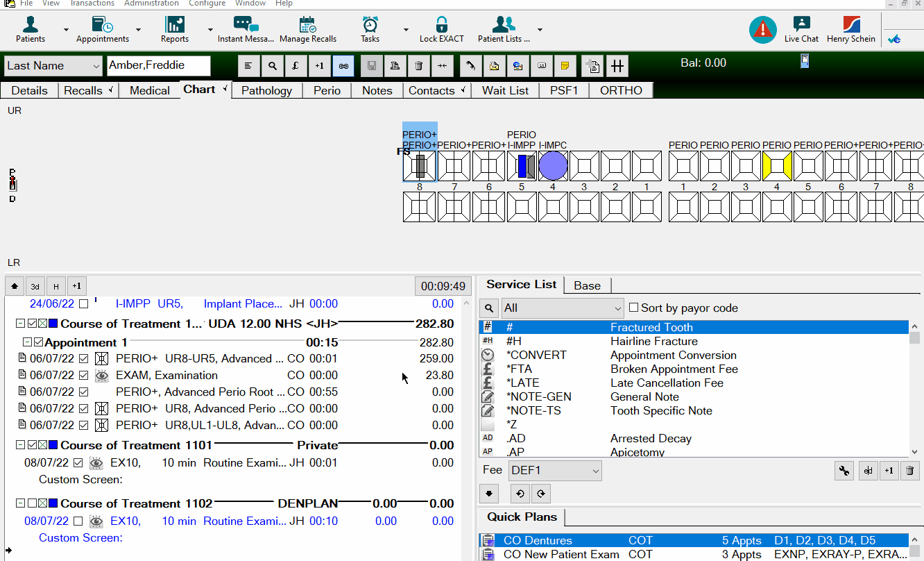The height and width of the screenshot is (561, 924).
Task: Click the patient search magnifier toolbar icon
Action: [273, 66]
